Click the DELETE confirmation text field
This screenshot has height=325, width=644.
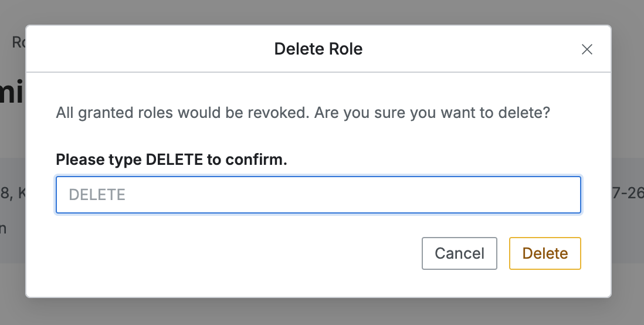318,195
